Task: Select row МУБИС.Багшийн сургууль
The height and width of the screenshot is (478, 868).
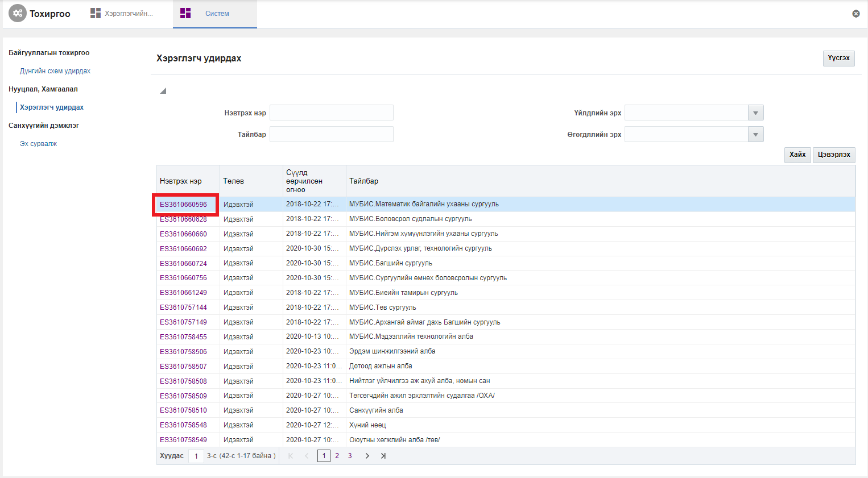Action: click(506, 264)
